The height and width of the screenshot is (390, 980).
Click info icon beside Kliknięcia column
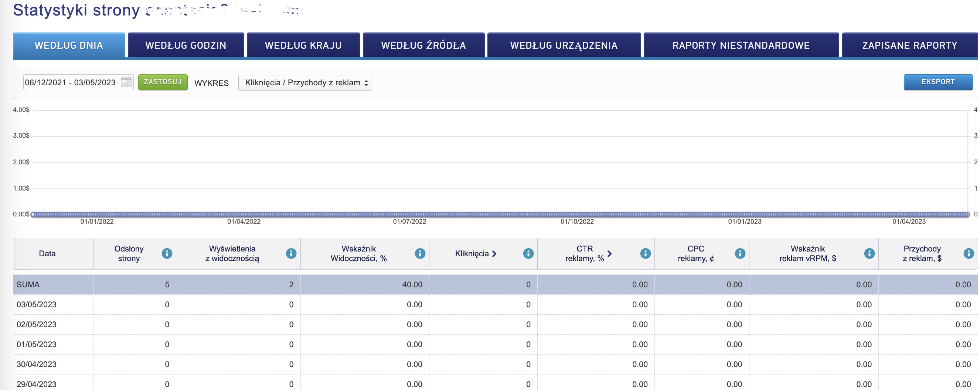pyautogui.click(x=528, y=254)
